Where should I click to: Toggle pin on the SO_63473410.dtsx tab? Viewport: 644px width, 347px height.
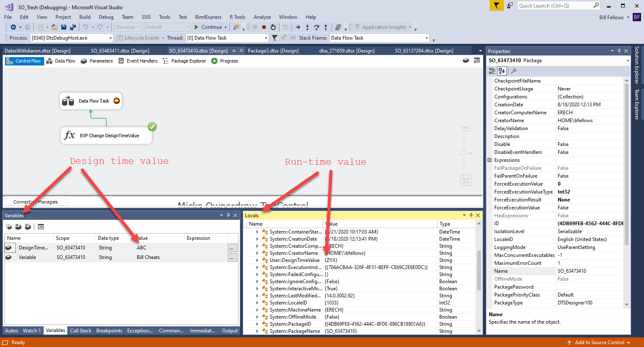click(234, 51)
